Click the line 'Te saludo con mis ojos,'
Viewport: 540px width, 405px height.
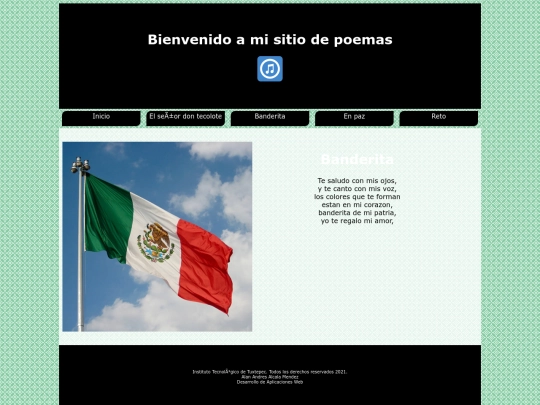coord(357,180)
